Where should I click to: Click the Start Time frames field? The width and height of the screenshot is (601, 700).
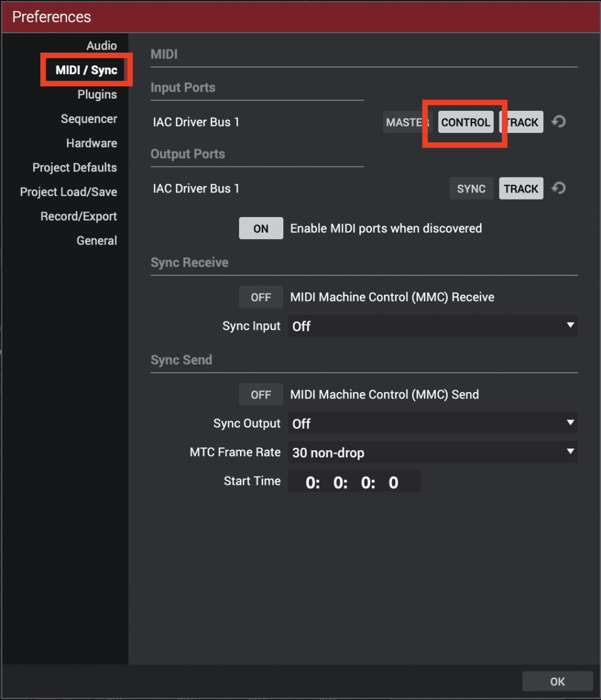(x=394, y=482)
